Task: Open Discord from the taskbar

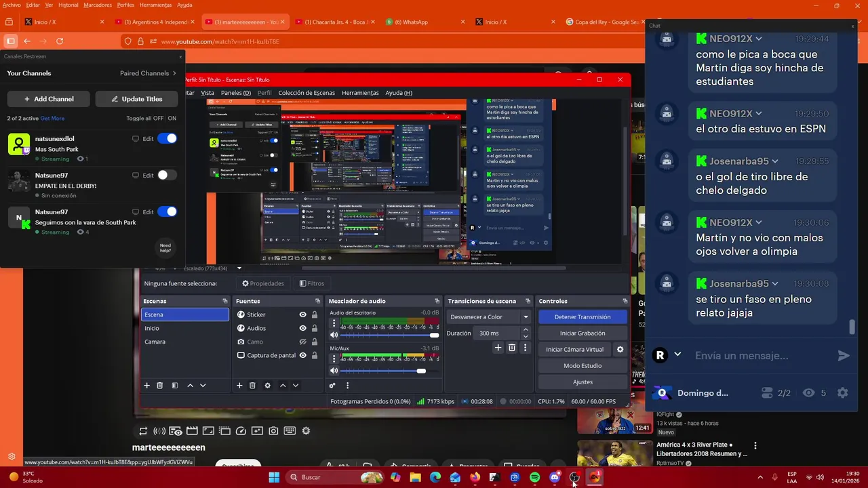Action: click(x=555, y=477)
